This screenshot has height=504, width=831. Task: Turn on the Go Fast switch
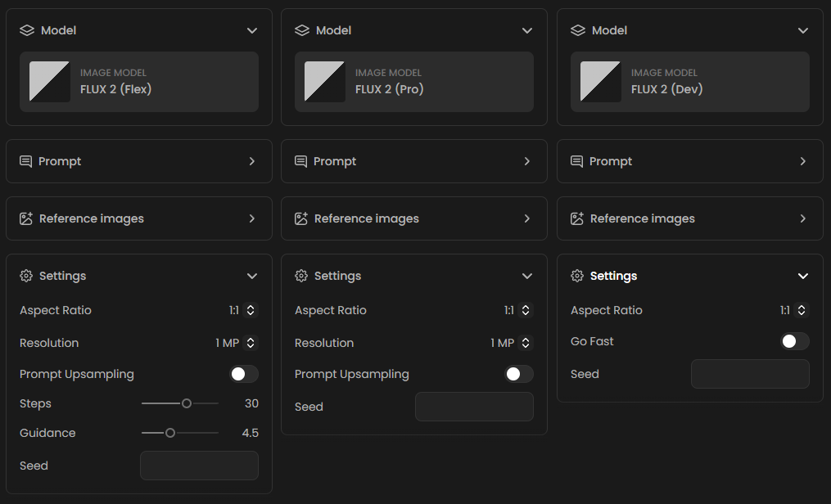coord(795,341)
